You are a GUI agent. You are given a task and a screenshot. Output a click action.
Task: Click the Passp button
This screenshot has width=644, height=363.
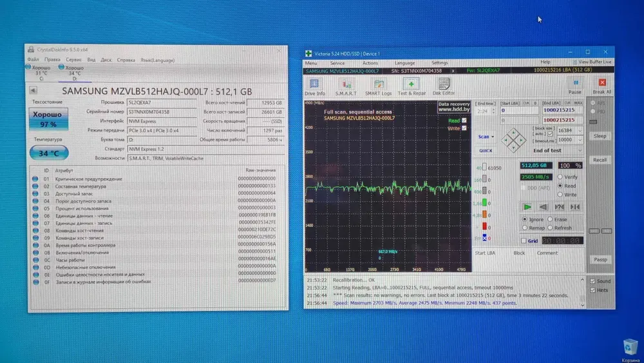click(x=600, y=259)
